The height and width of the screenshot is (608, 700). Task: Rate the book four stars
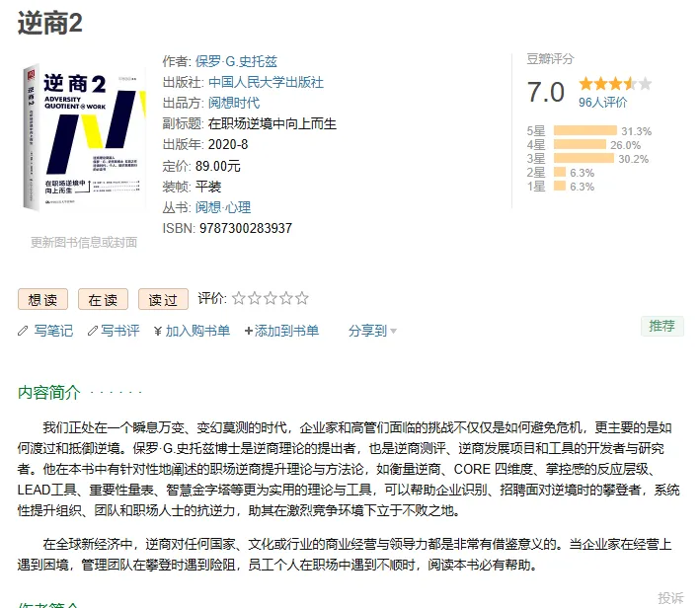286,298
